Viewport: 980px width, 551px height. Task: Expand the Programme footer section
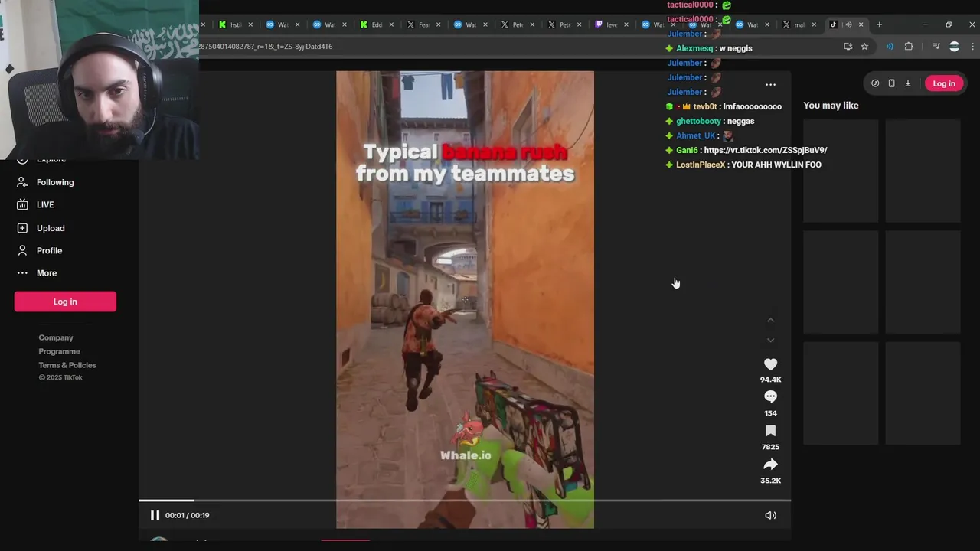click(59, 351)
